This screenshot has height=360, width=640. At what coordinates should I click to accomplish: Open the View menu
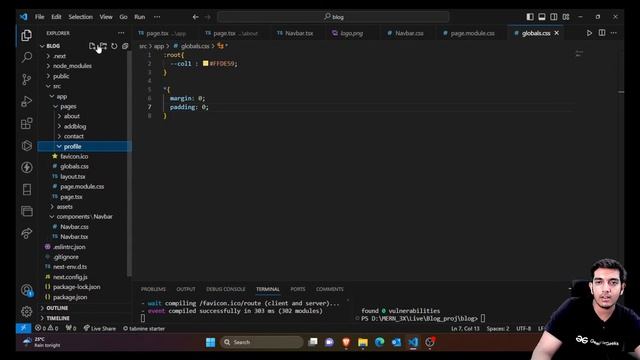point(106,17)
